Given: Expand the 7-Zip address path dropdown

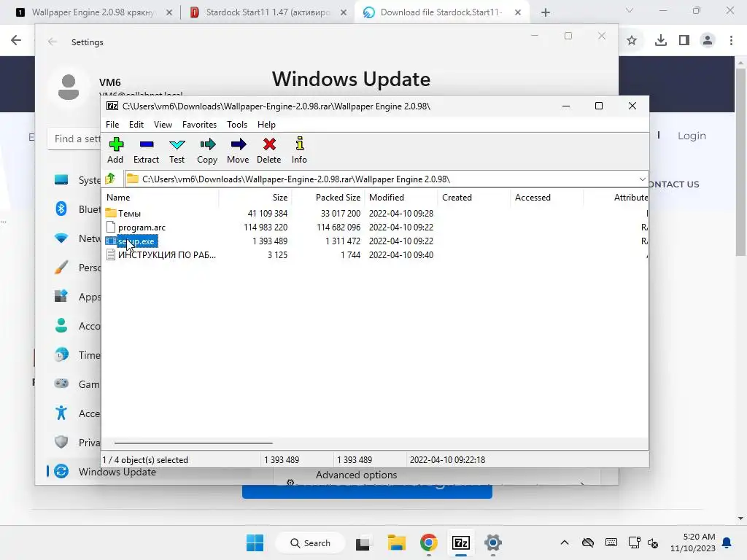Looking at the screenshot, I should click(x=642, y=179).
